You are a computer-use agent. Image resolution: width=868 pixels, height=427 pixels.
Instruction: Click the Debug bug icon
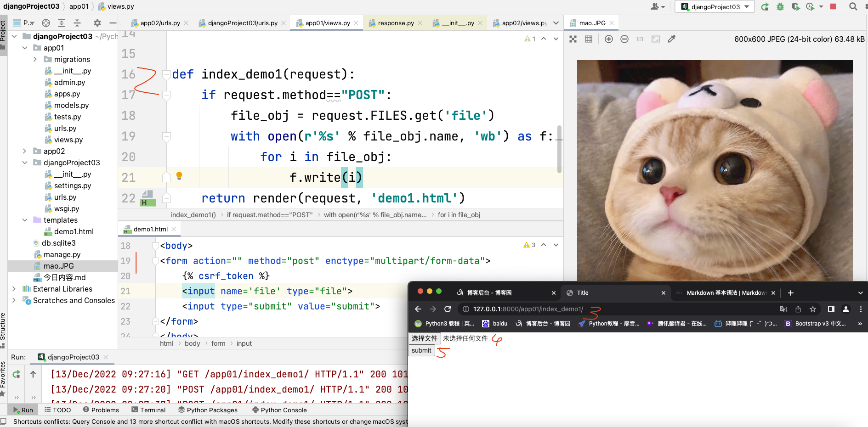780,7
